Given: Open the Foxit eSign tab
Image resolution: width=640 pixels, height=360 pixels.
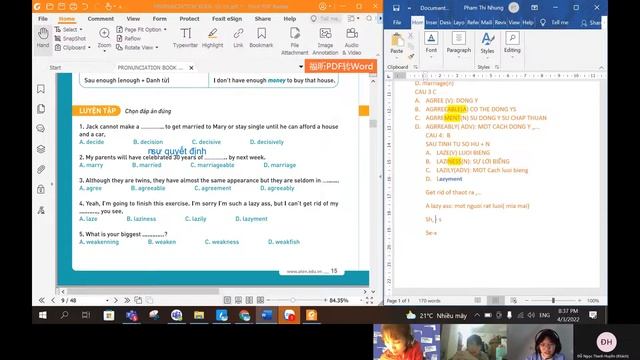Looking at the screenshot, I should tap(227, 19).
